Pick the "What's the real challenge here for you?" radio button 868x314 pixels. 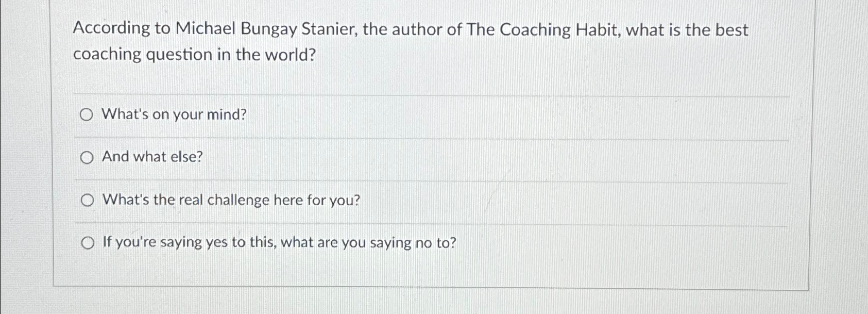point(88,201)
